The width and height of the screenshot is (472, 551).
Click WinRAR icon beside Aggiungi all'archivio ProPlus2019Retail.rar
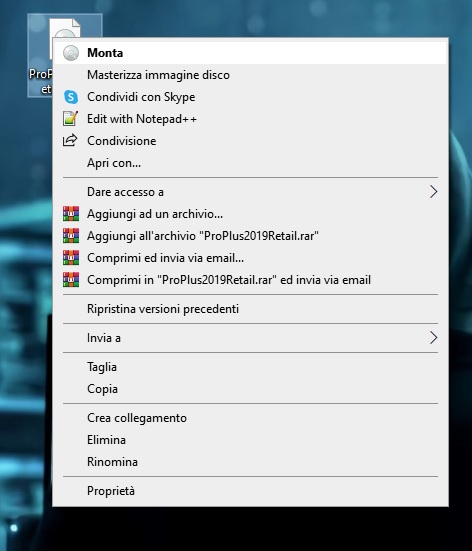(x=71, y=235)
